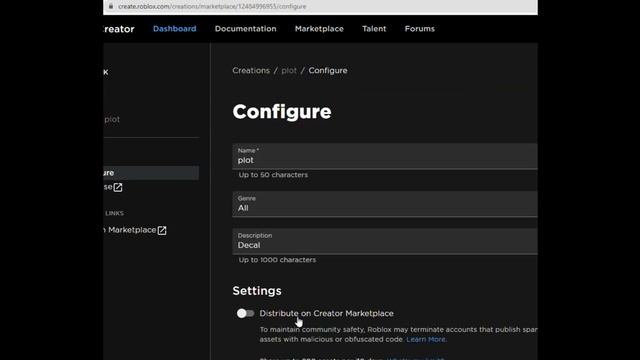
Task: Open the Dashboard tab
Action: pyautogui.click(x=174, y=29)
